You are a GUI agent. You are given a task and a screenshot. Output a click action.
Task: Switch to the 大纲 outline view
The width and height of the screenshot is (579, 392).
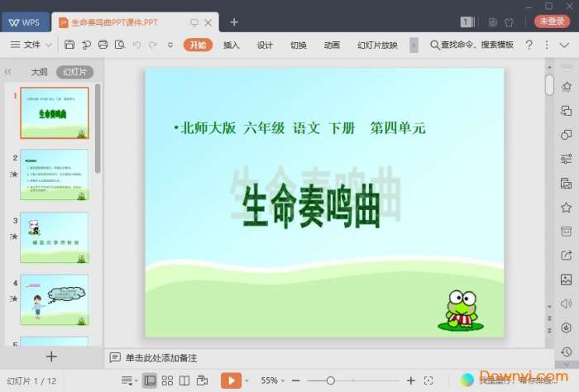39,72
